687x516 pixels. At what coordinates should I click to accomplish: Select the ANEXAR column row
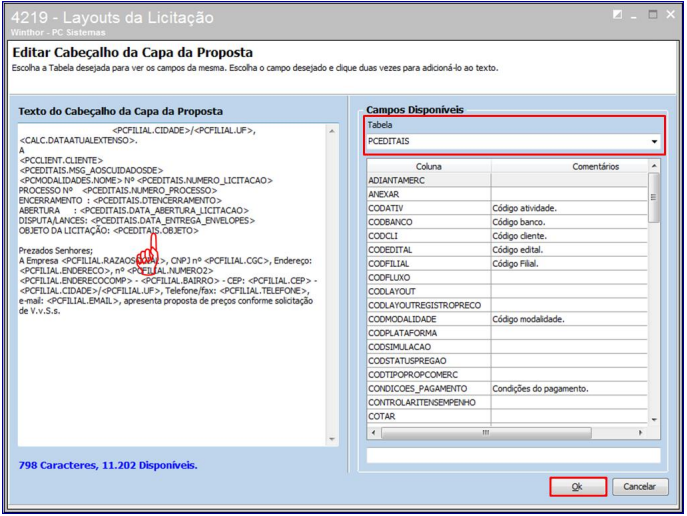tap(507, 194)
